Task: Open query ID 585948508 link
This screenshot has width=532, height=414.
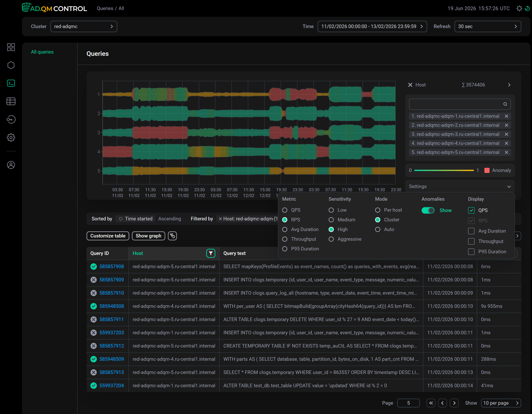Action: [112, 306]
